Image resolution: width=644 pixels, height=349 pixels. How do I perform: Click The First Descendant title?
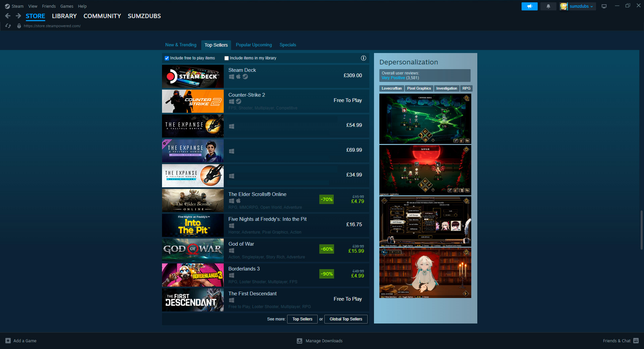tap(253, 294)
